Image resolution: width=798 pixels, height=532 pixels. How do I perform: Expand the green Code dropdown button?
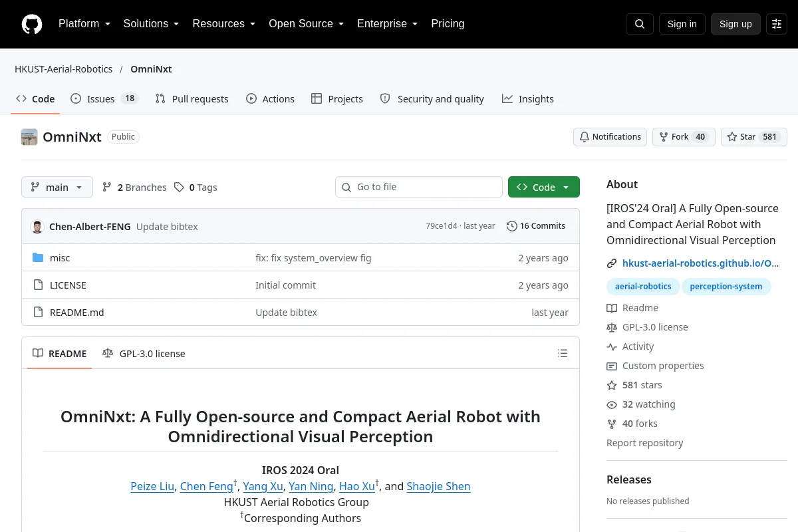coord(544,188)
